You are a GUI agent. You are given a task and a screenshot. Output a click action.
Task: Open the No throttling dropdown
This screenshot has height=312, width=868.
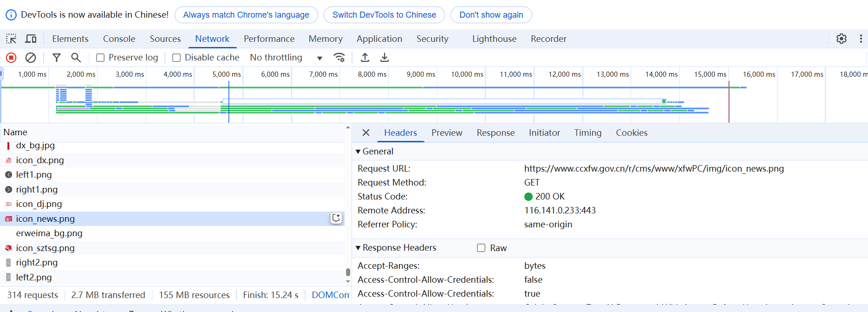(x=286, y=58)
